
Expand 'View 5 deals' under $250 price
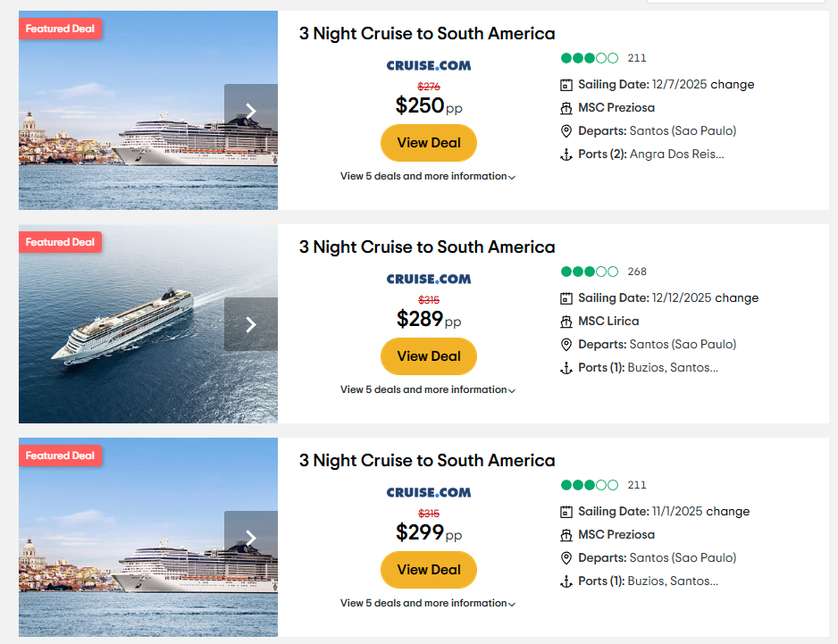pos(428,177)
